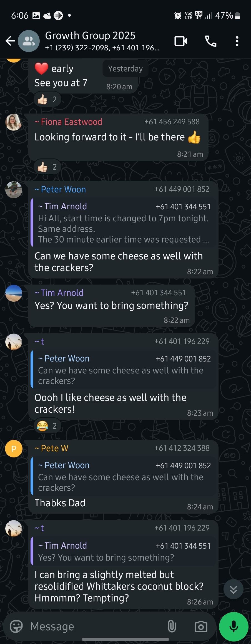Start a voice call with the group
The height and width of the screenshot is (644, 251).
pyautogui.click(x=210, y=41)
